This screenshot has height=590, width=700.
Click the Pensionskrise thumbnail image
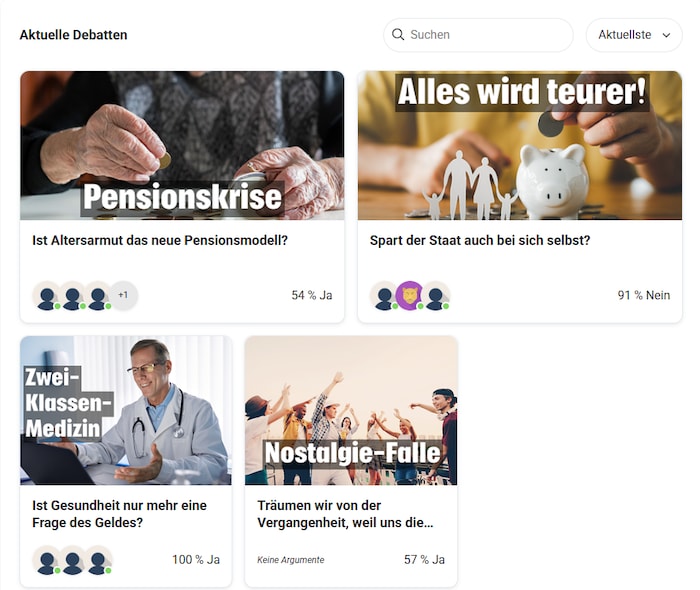(182, 145)
